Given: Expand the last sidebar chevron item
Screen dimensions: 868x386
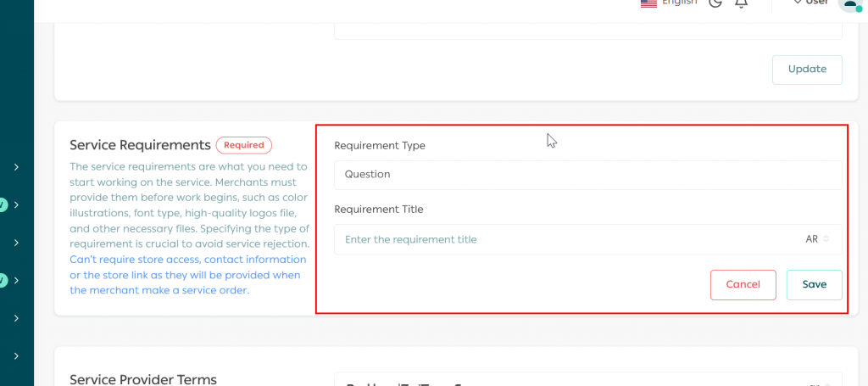Looking at the screenshot, I should (16, 356).
